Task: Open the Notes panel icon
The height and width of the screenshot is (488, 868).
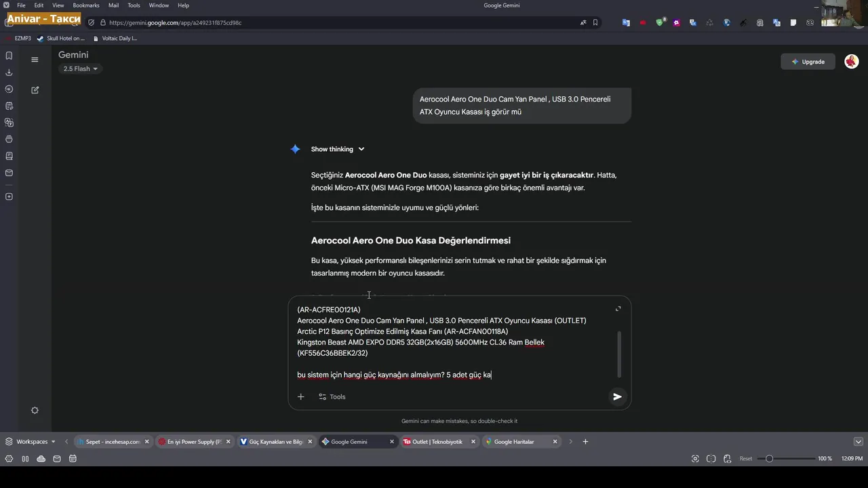Action: pos(9,106)
